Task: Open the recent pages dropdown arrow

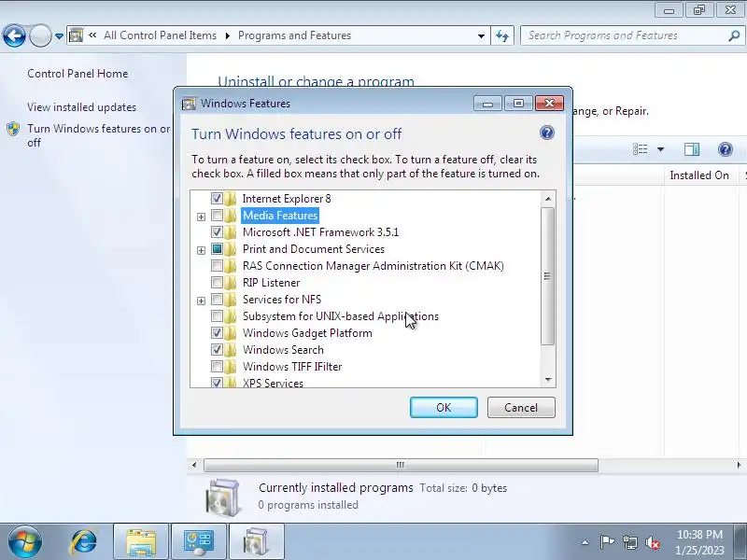Action: (59, 35)
